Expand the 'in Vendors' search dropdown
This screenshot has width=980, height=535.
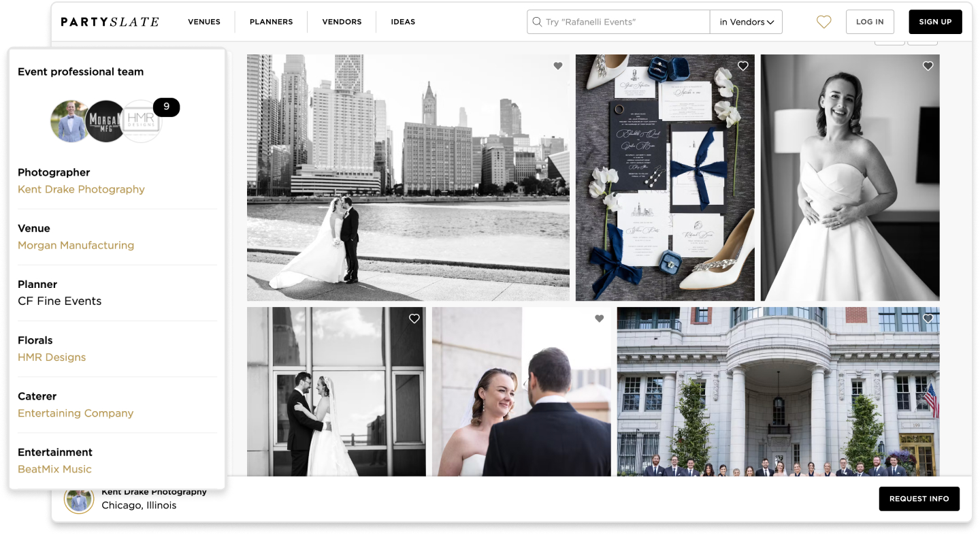coord(746,22)
